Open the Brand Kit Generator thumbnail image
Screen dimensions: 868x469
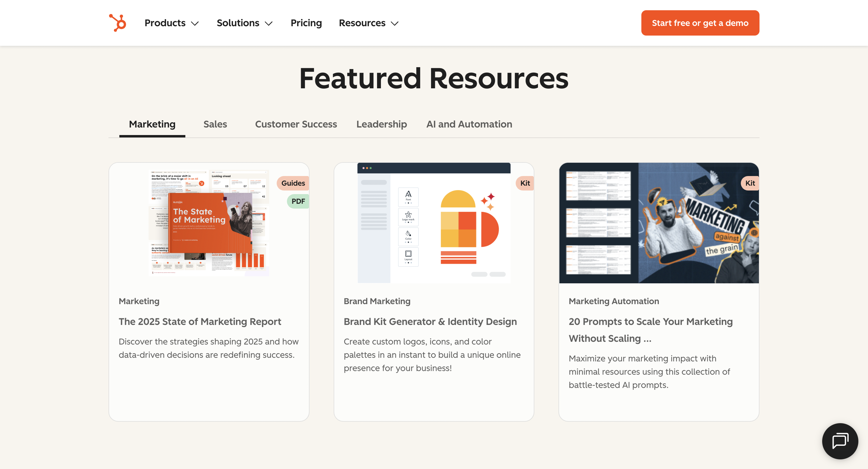434,223
